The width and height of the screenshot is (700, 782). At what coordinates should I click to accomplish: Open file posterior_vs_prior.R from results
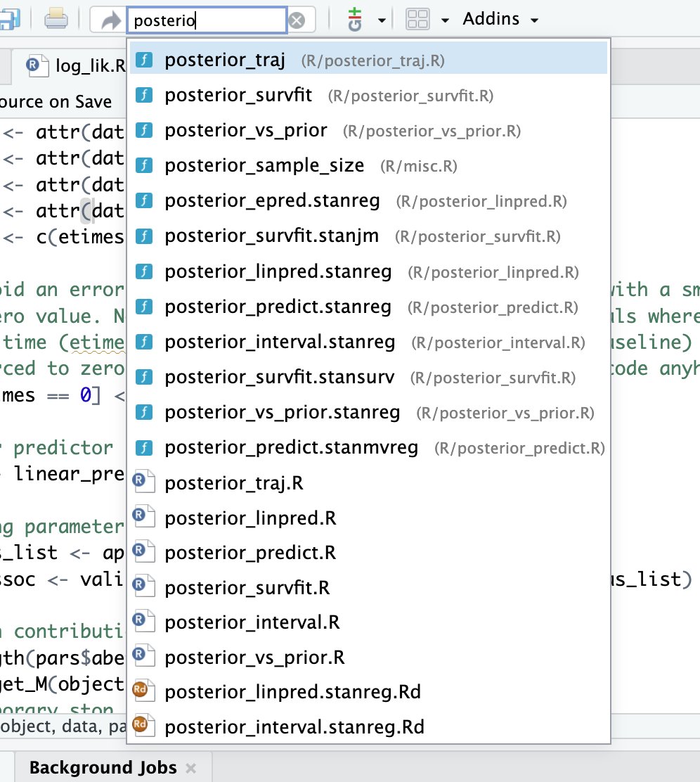click(x=368, y=658)
